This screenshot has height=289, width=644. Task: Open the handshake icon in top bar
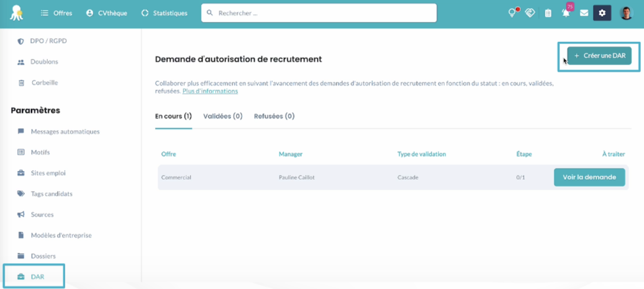530,13
